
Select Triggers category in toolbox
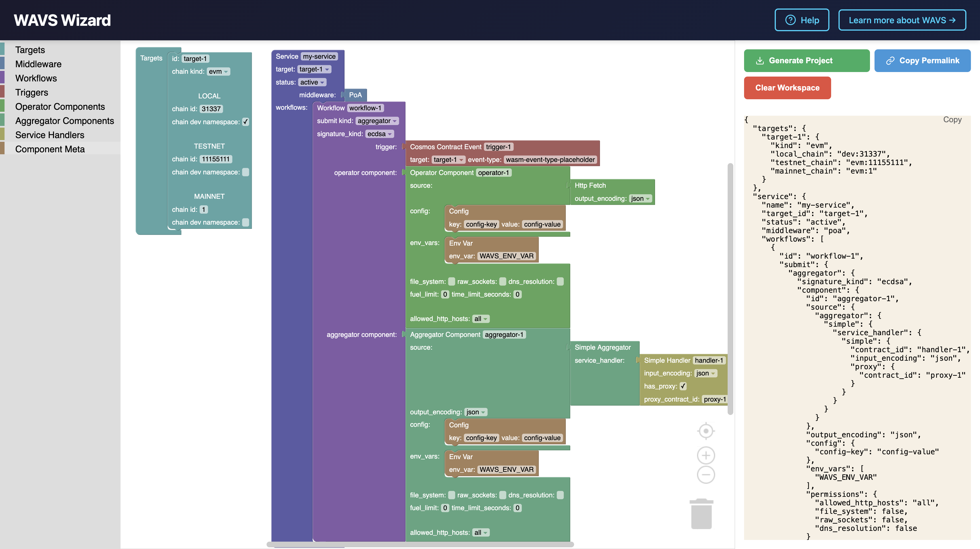click(31, 92)
